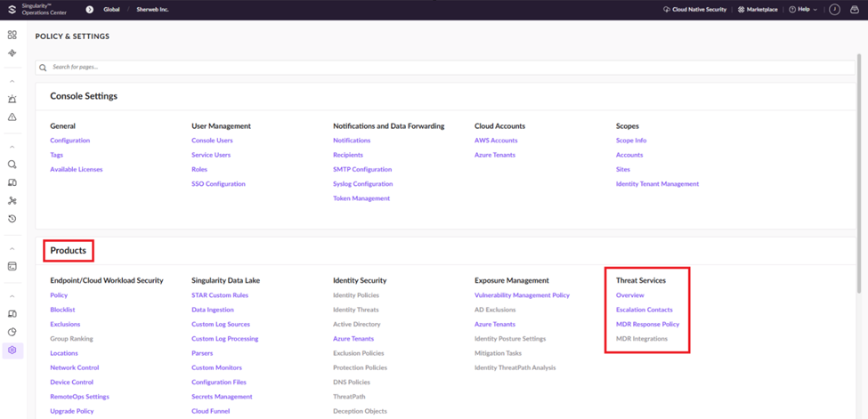Image resolution: width=868 pixels, height=419 pixels.
Task: Open AWS Accounts under Cloud Accounts
Action: point(496,141)
